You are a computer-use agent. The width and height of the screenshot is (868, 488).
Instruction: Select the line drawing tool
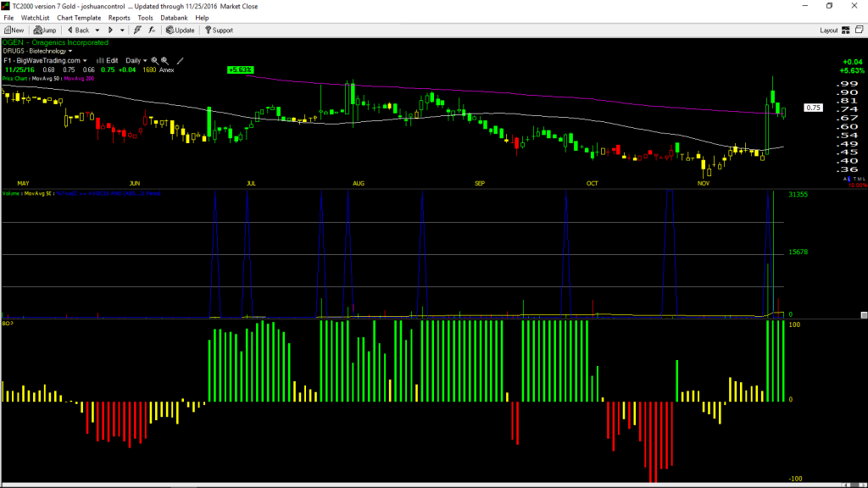pyautogui.click(x=180, y=61)
